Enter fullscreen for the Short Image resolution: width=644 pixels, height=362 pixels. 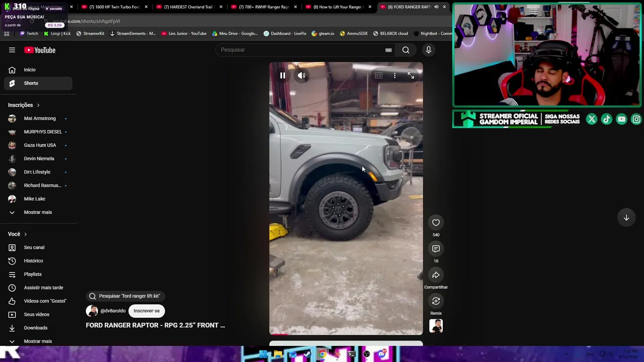click(411, 75)
